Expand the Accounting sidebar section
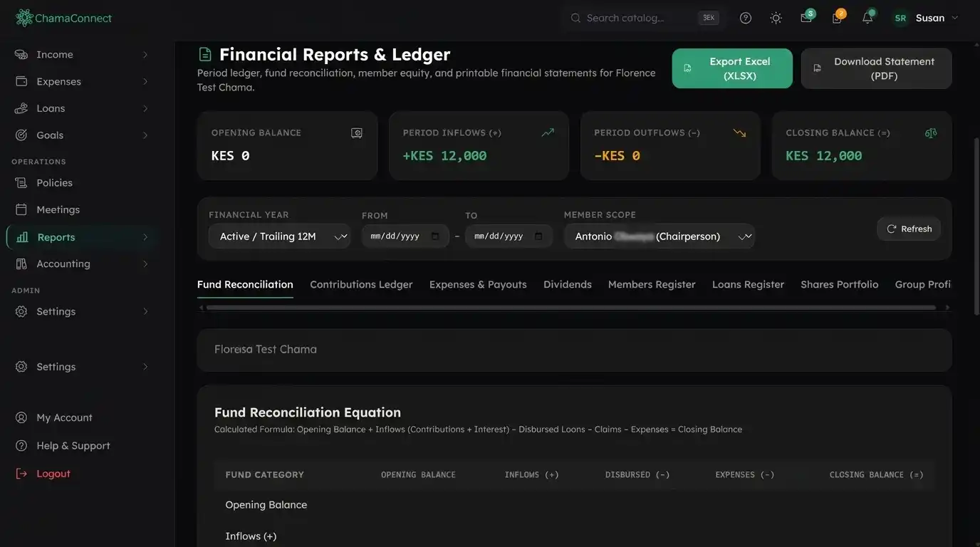Viewport: 980px width, 547px height. pyautogui.click(x=145, y=264)
